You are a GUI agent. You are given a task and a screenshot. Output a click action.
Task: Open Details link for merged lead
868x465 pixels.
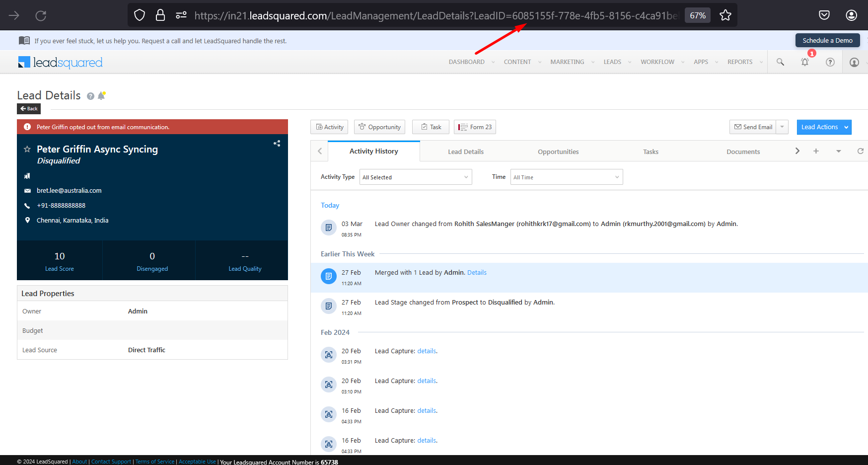[477, 273]
